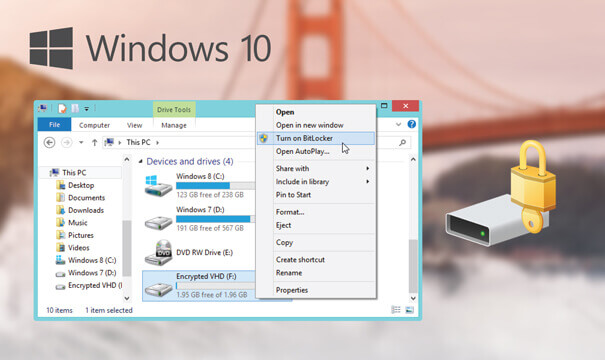Select the Windows 8 (C:) drive icon

point(159,185)
